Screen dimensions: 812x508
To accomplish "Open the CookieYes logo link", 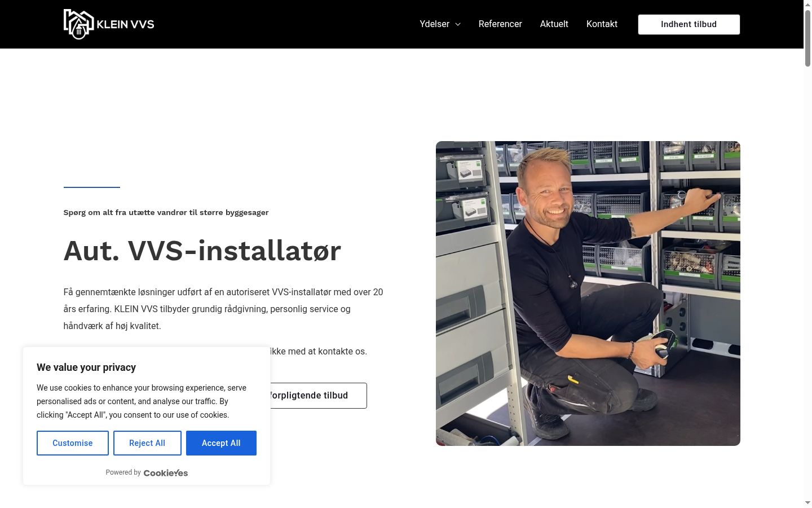I will tap(166, 473).
